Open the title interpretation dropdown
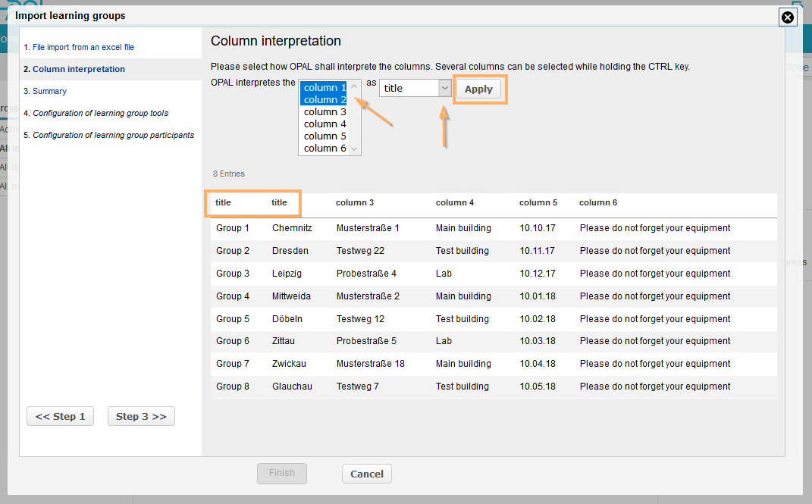 pos(415,89)
